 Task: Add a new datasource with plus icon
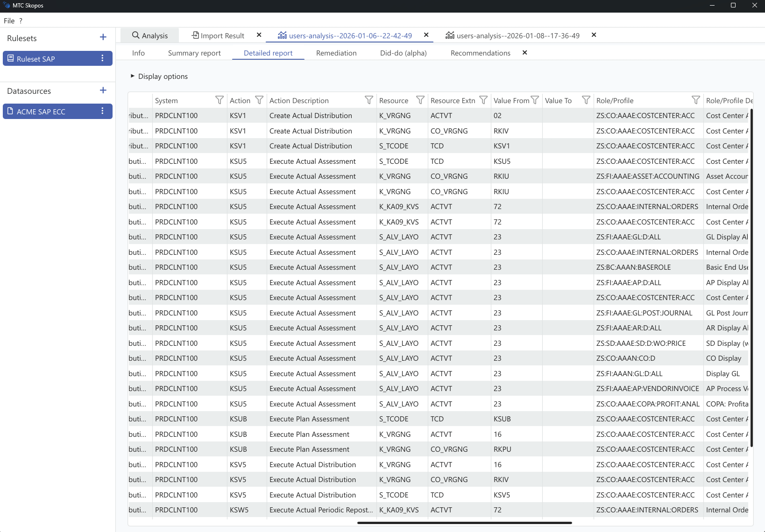[103, 91]
